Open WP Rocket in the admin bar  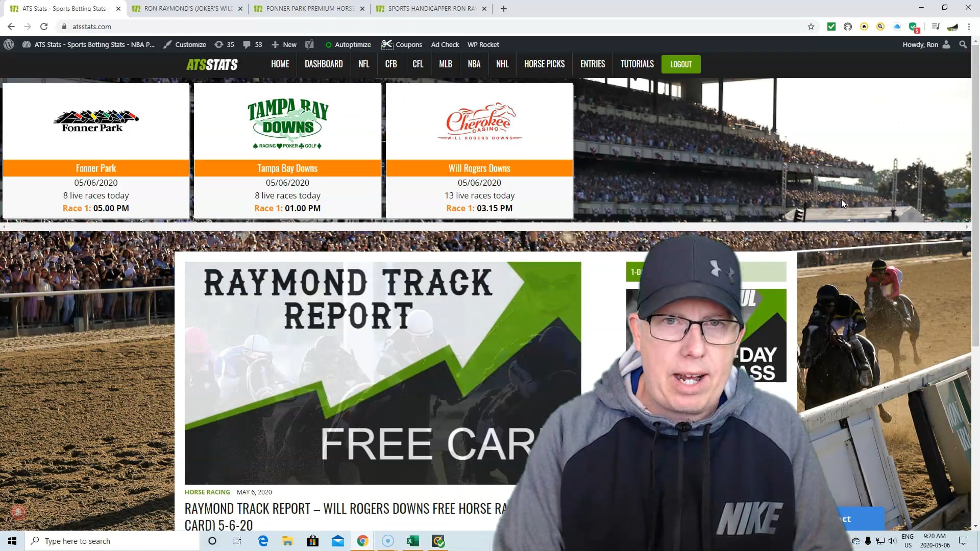pyautogui.click(x=483, y=44)
